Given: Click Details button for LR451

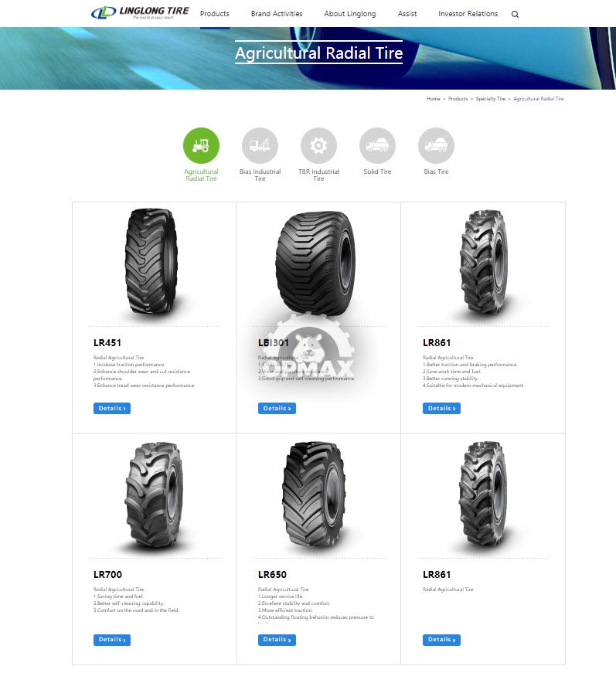Looking at the screenshot, I should tap(112, 409).
